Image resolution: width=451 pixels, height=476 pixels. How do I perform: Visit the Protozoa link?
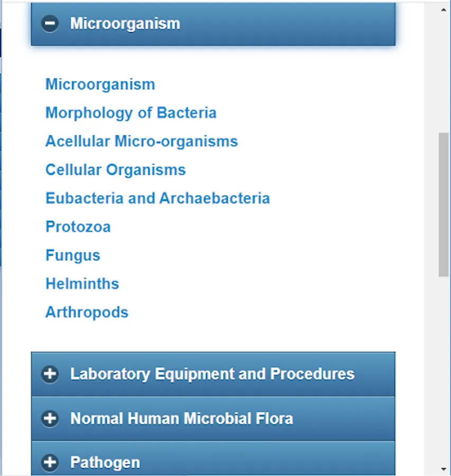(78, 227)
